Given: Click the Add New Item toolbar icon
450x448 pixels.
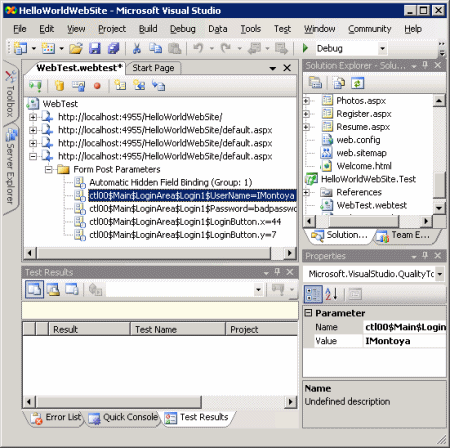Looking at the screenshot, I should tap(48, 48).
